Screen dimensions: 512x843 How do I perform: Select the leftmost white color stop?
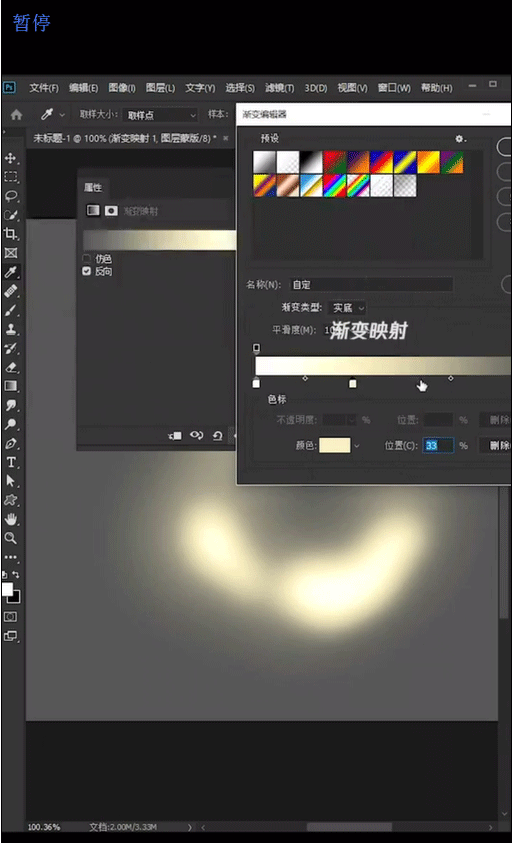coord(256,383)
